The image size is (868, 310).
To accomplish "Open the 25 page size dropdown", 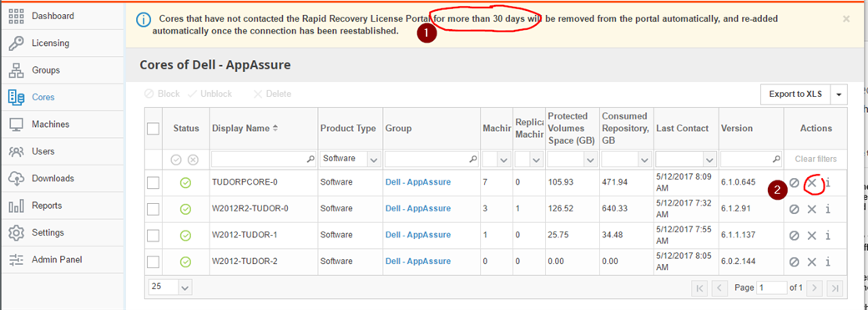I will pos(170,287).
